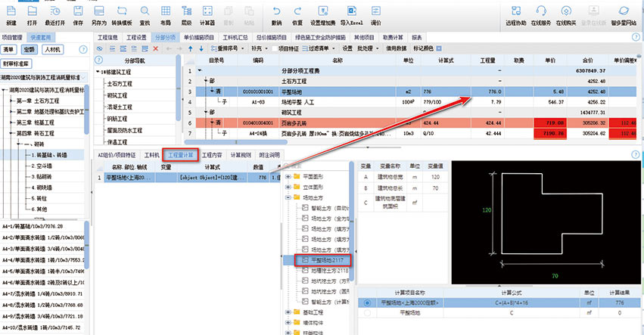Viewport: 644px width, 335px height.
Task: Select the 平整场地<上海2000定额> radio button
Action: tap(368, 302)
